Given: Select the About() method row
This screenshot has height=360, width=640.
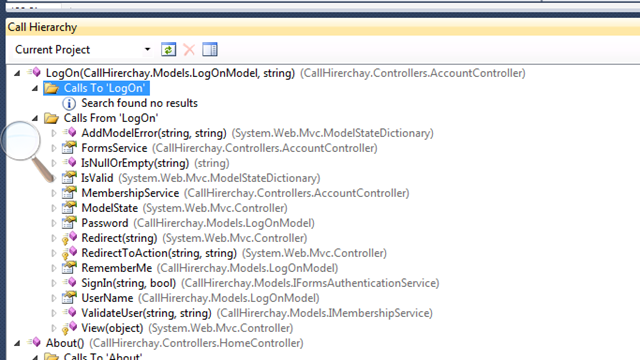Looking at the screenshot, I should click(x=174, y=343).
